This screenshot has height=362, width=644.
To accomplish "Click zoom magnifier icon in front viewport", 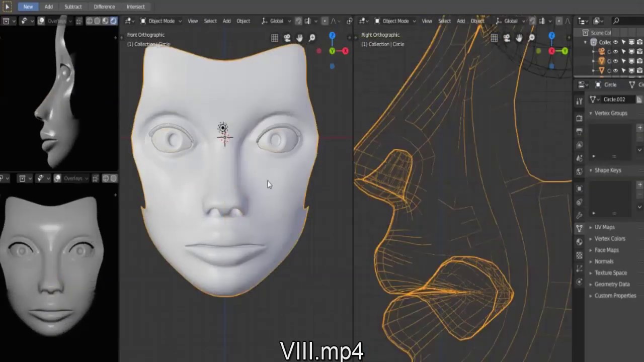I will (312, 38).
